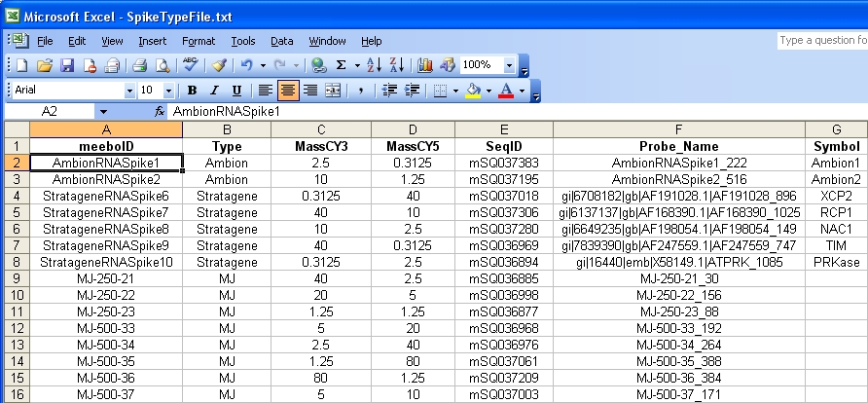Launch the Chart Wizard icon
The height and width of the screenshot is (403, 868).
[x=424, y=65]
